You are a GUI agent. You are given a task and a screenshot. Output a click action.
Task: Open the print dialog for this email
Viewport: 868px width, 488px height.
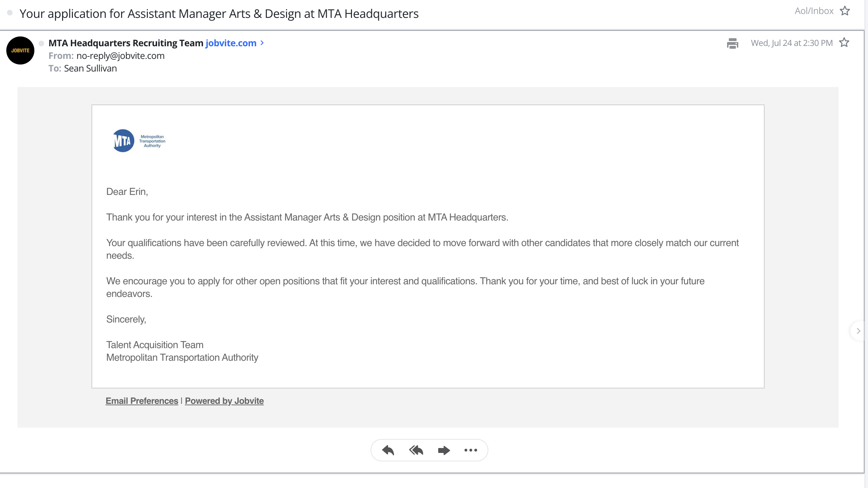coord(733,43)
